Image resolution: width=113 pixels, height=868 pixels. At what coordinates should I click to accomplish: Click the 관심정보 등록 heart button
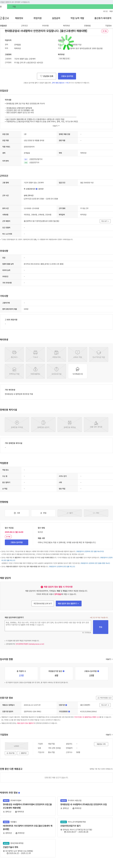46,76
